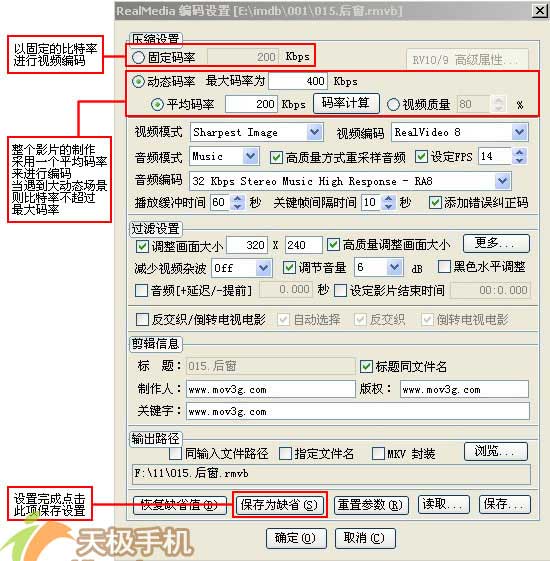The image size is (550, 561).
Task: Decrease 关键帧间隔时间 with its down arrow
Action: coord(389,206)
